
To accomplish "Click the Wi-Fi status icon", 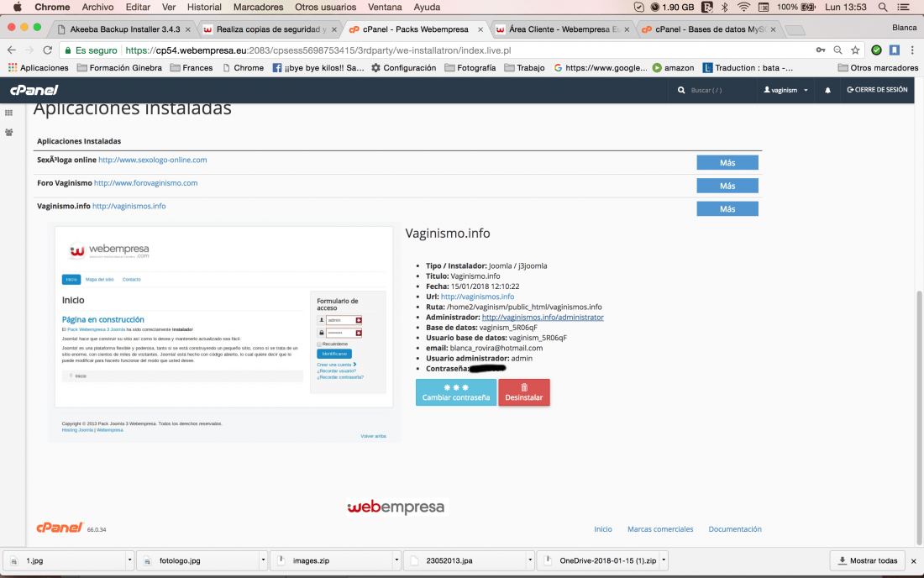I will pos(743,7).
